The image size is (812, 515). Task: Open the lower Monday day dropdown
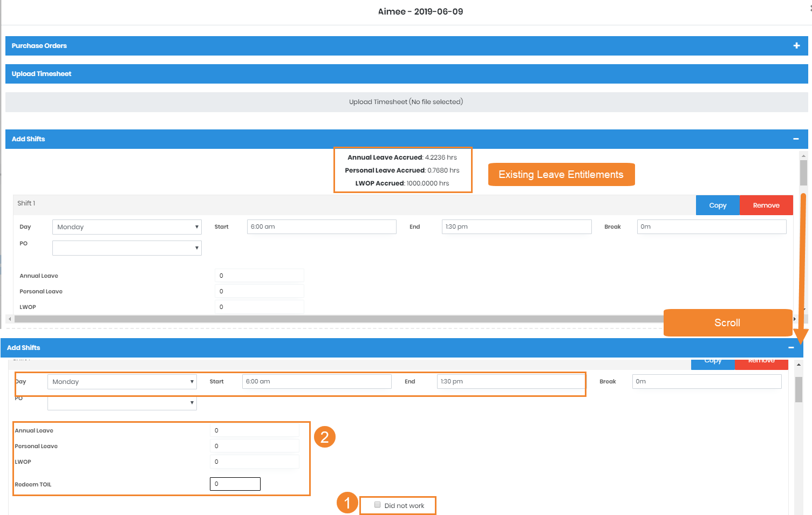(122, 382)
